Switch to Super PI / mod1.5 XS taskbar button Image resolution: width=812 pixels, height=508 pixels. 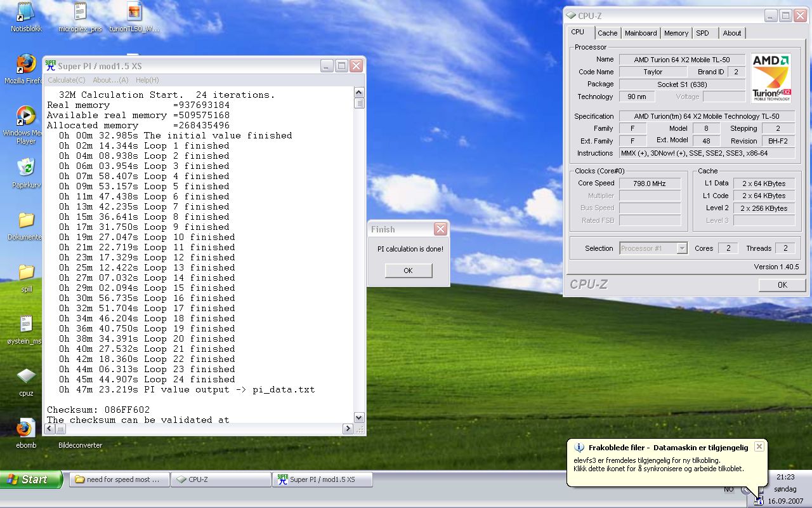pos(322,479)
